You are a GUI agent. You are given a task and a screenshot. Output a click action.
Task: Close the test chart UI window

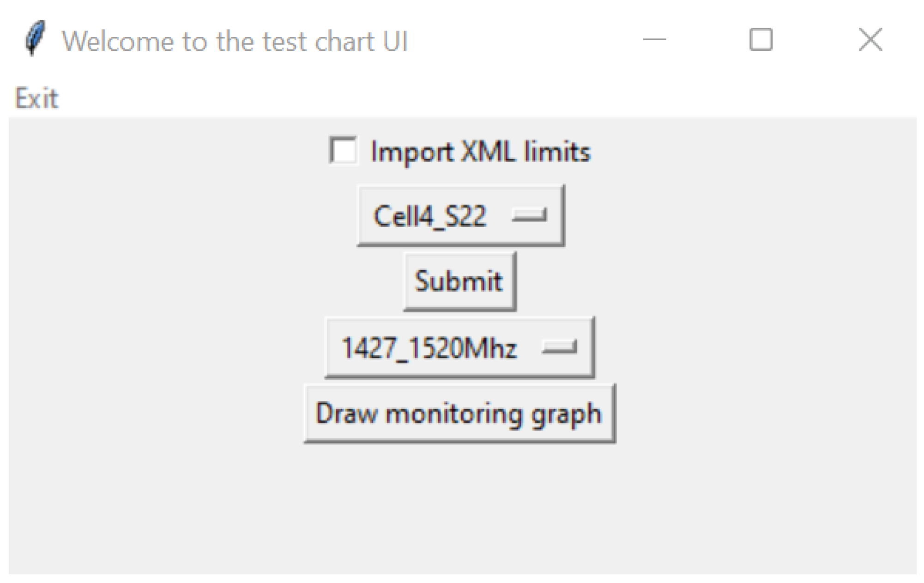(x=870, y=40)
